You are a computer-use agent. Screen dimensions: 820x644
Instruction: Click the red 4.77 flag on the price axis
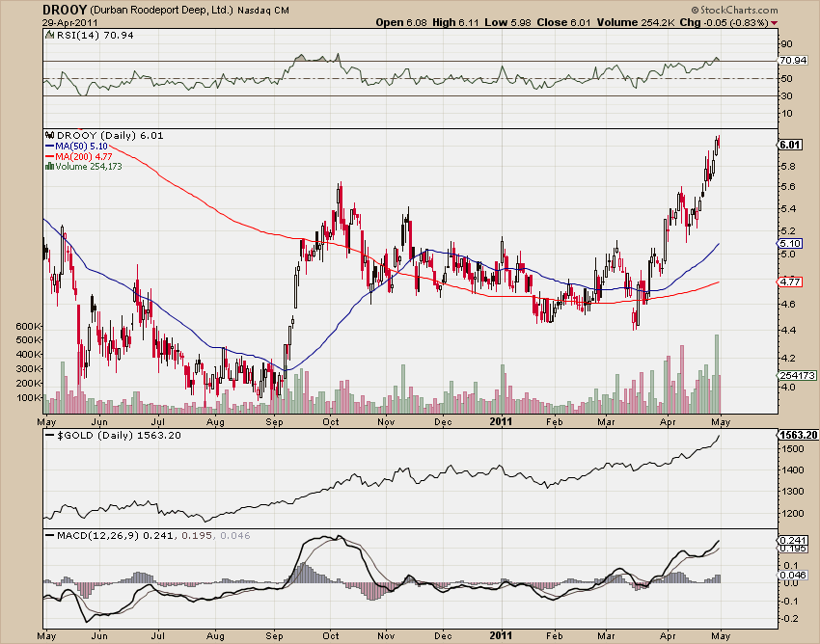pos(790,282)
